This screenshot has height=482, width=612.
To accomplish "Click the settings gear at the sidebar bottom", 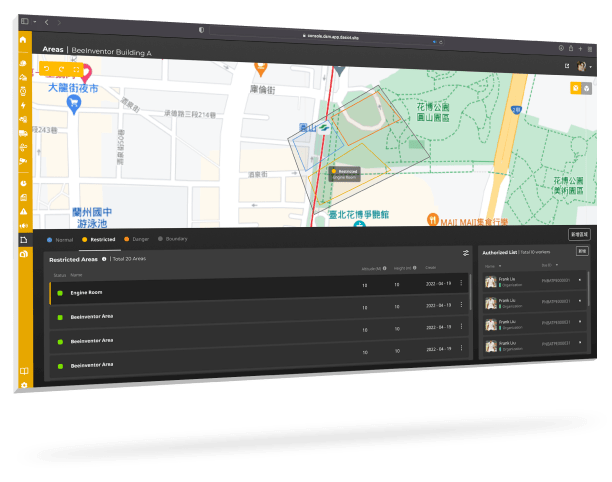I will 24,385.
